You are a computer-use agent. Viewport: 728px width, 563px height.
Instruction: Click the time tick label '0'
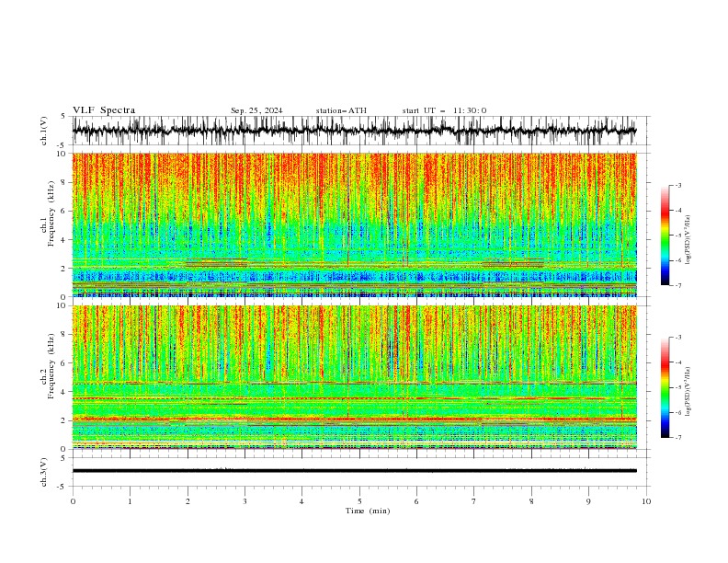(73, 501)
